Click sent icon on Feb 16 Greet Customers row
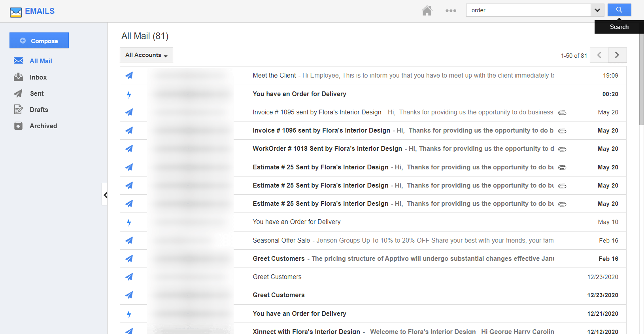The height and width of the screenshot is (334, 644). tap(129, 259)
